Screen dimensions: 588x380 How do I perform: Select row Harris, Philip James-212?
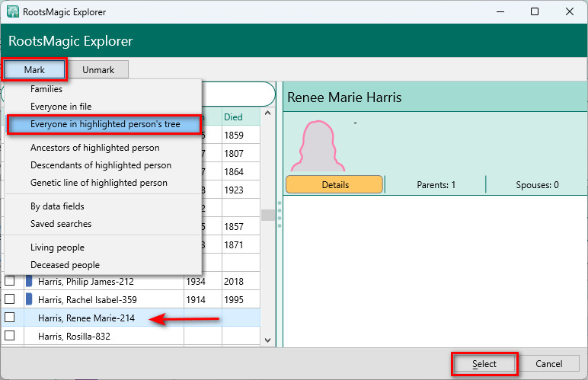click(130, 281)
